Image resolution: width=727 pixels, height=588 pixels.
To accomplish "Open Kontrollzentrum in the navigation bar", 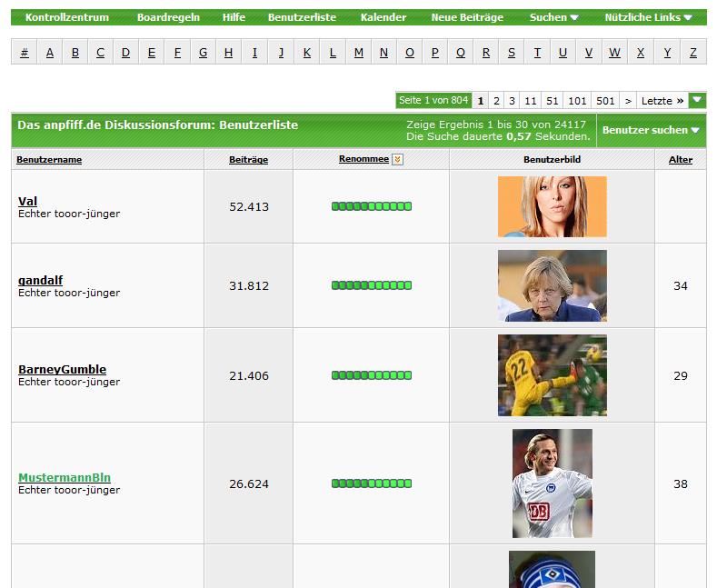I will pyautogui.click(x=66, y=17).
